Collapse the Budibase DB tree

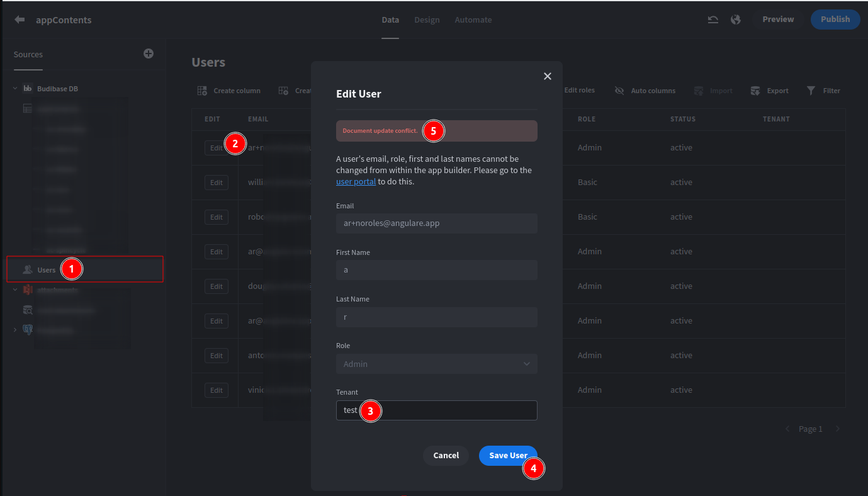coord(15,88)
